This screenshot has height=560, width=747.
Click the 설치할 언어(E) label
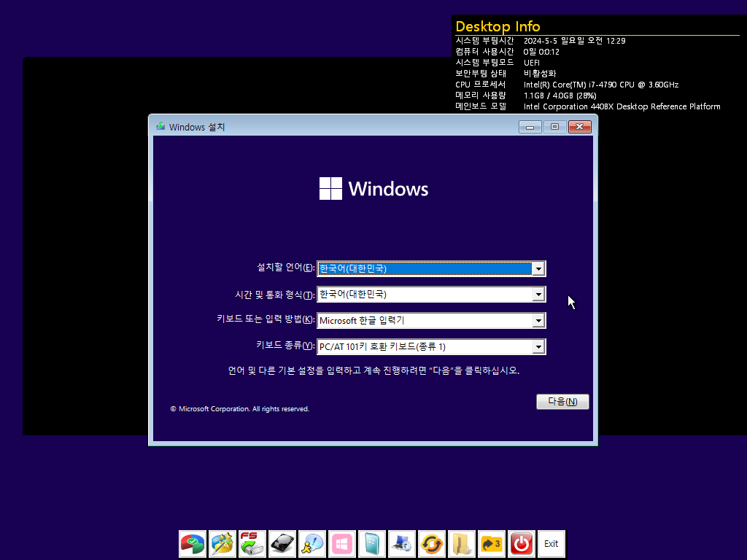pos(286,268)
